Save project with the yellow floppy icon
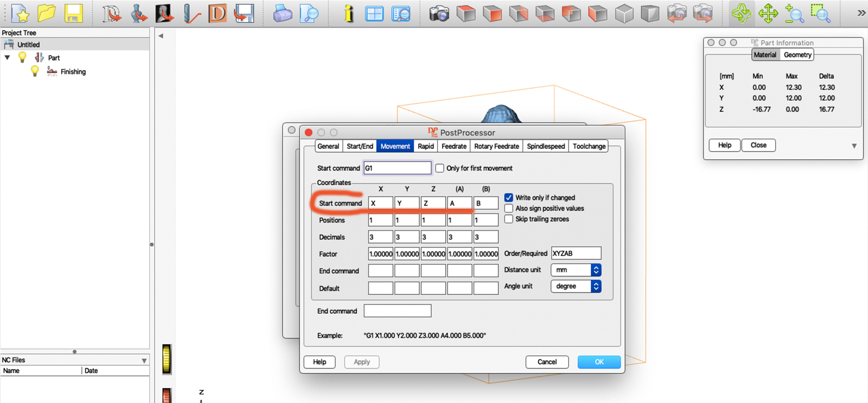Screen dimensions: 868x403 tap(74, 13)
